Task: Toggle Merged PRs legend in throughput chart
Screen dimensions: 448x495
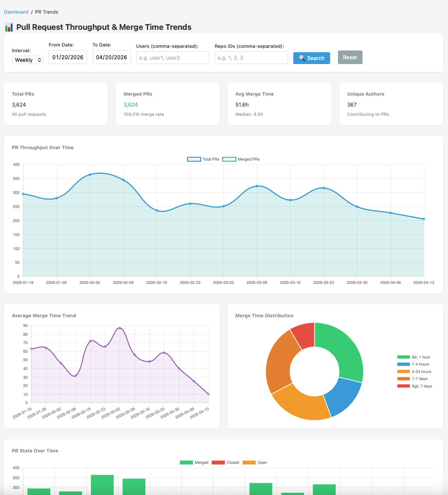Action: (241, 159)
